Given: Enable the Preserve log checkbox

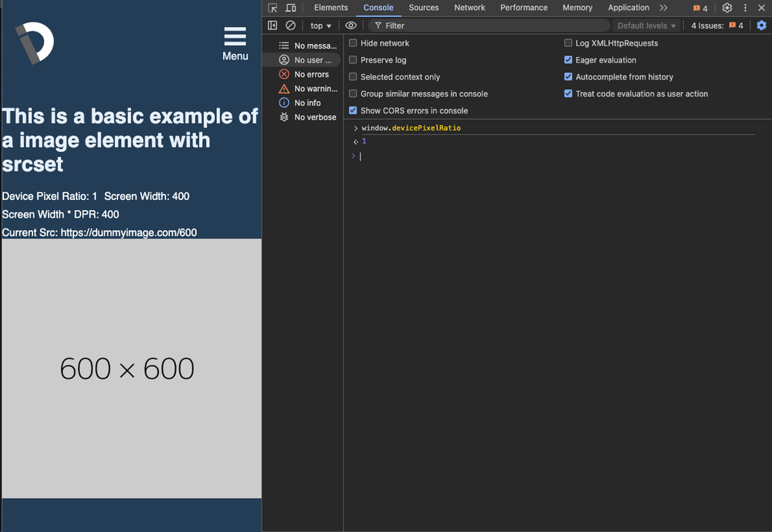Looking at the screenshot, I should tap(354, 60).
